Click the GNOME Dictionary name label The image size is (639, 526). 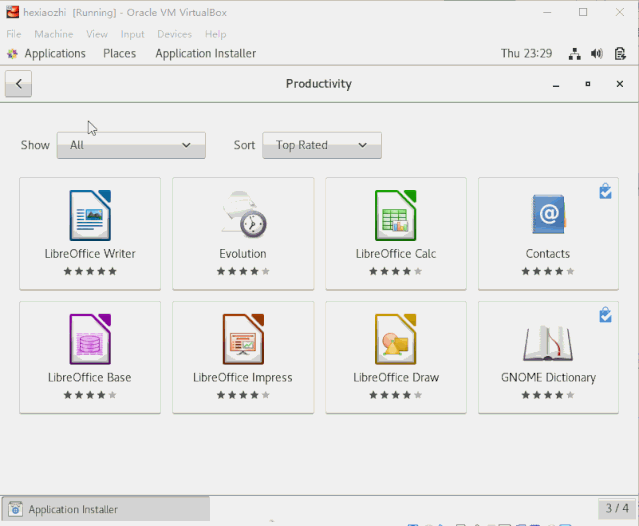point(549,378)
